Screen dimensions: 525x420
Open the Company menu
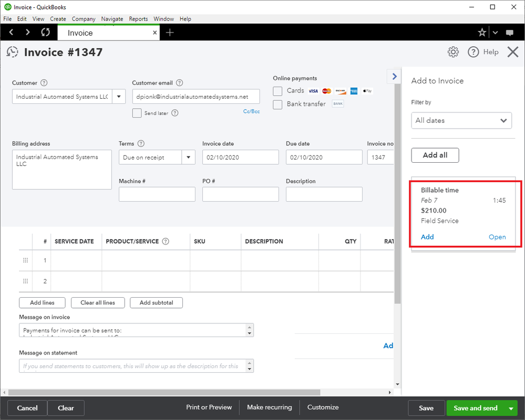click(84, 19)
